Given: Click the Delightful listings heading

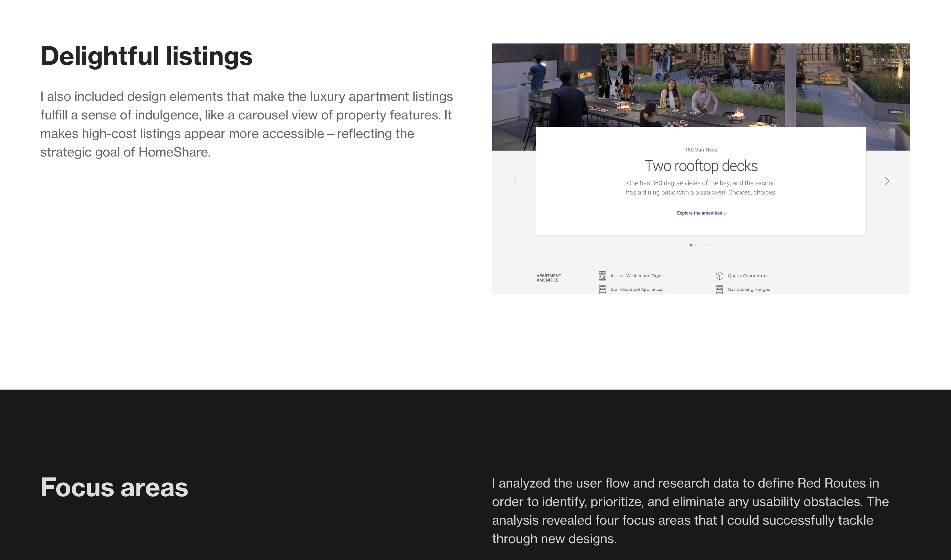Looking at the screenshot, I should (146, 56).
